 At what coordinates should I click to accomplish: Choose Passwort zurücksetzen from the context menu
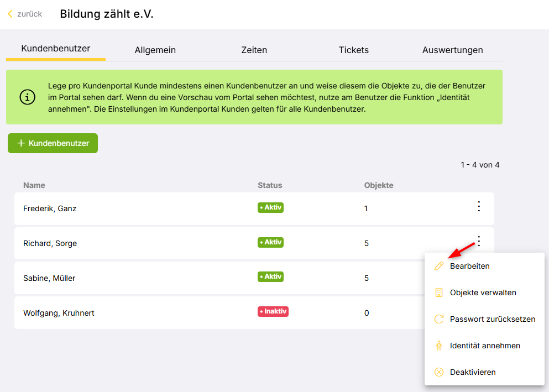pyautogui.click(x=492, y=319)
